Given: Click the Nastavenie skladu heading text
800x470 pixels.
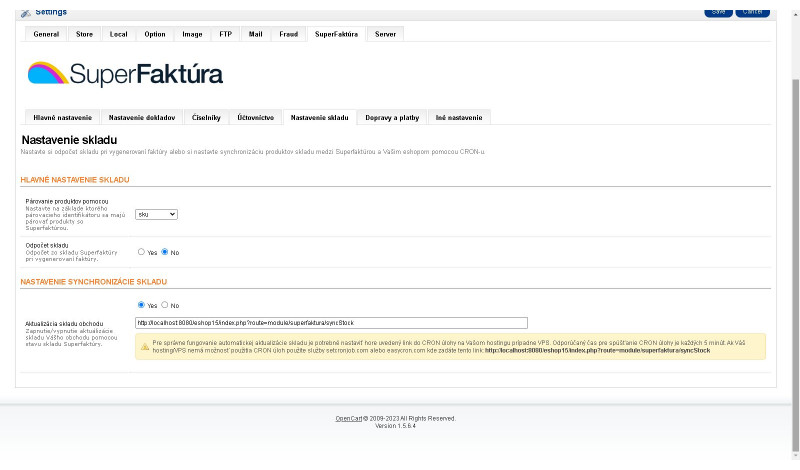Looking at the screenshot, I should 69,140.
